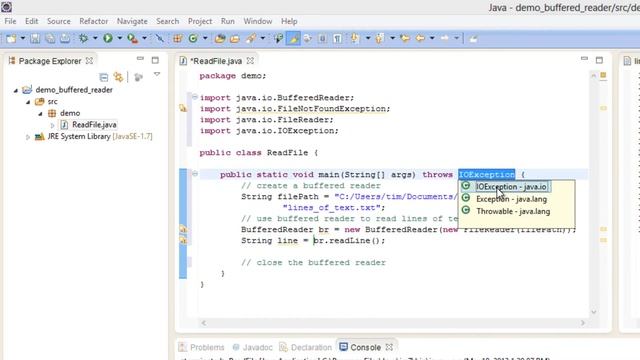Click the Previous Annotation icon
Screen dimensions: 640x360
pos(380,38)
